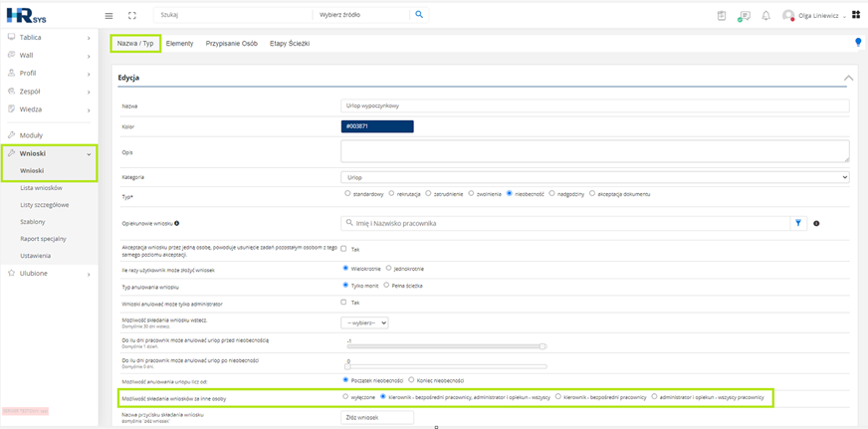This screenshot has width=868, height=429.
Task: Open the notifications bell
Action: tap(766, 16)
